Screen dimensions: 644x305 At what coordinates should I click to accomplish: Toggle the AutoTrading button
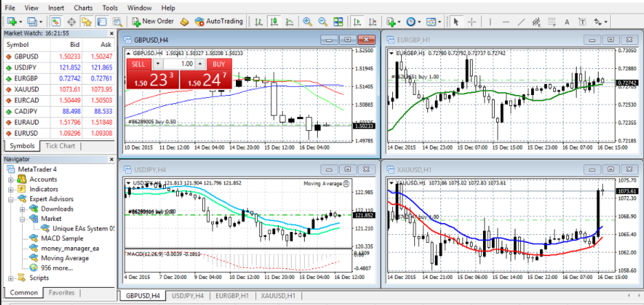tap(219, 21)
